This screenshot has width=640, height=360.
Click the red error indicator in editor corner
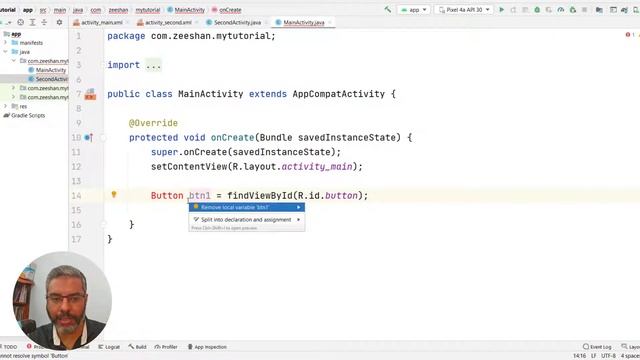point(628,35)
